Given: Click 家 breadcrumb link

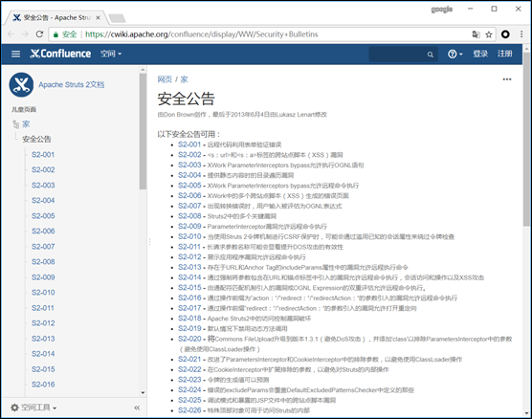Looking at the screenshot, I should [185, 79].
